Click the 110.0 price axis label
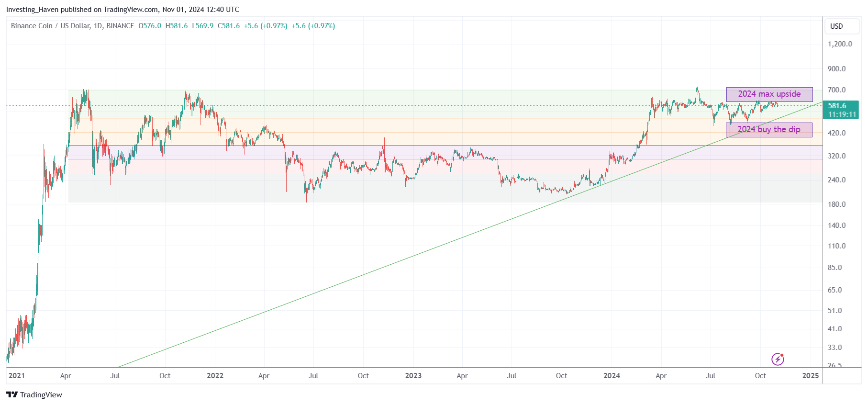 (837, 246)
